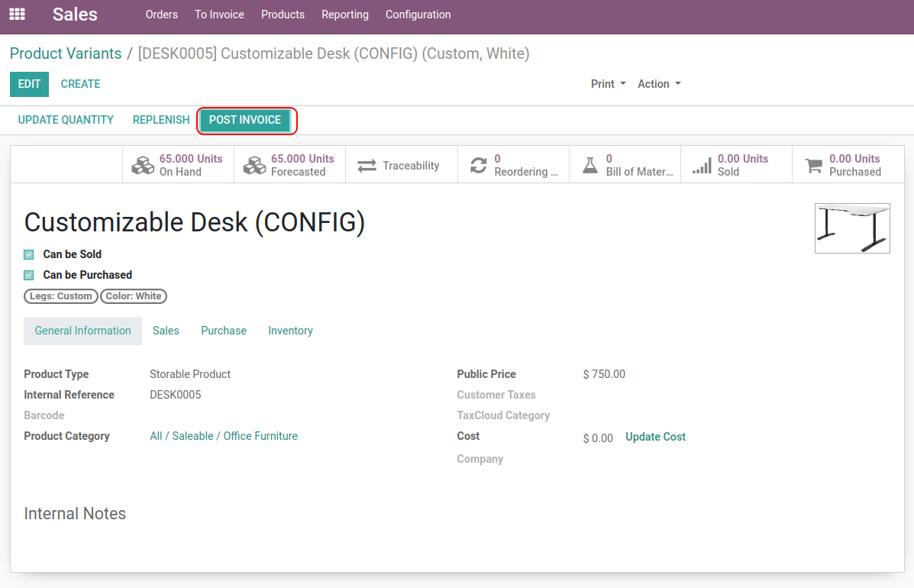Screen dimensions: 914x588
Task: Open the Reporting menu
Action: 344,15
